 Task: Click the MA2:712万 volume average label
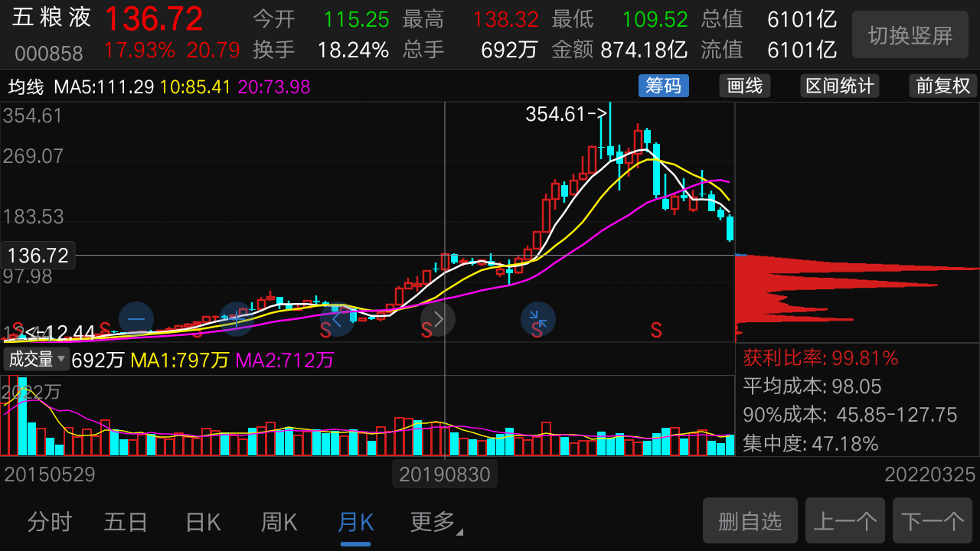tap(285, 360)
